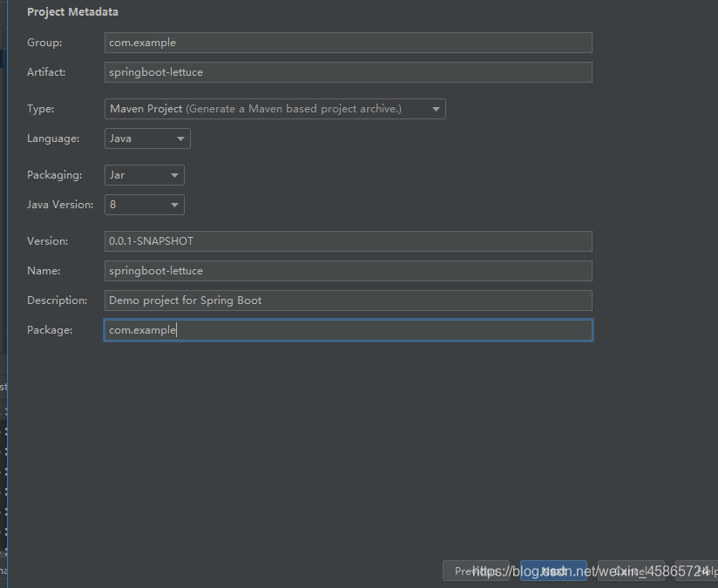718x588 pixels.
Task: Click the Description input field
Action: pos(348,301)
